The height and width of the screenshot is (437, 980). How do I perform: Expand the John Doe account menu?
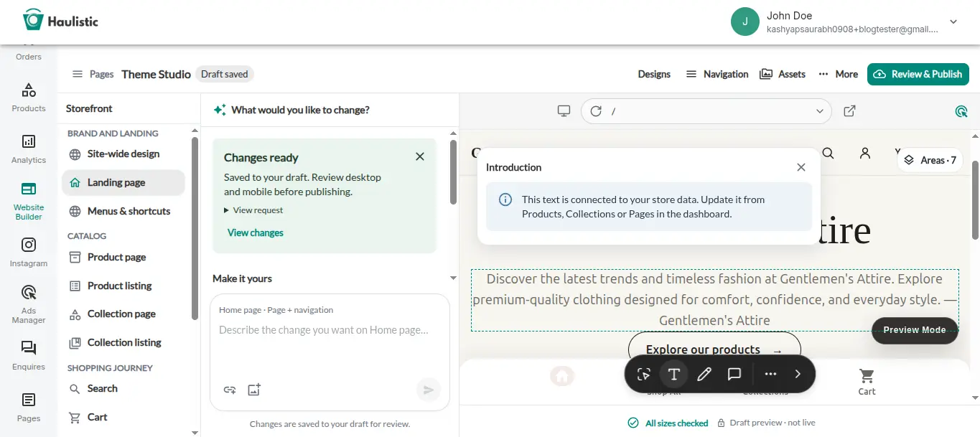[x=953, y=22]
